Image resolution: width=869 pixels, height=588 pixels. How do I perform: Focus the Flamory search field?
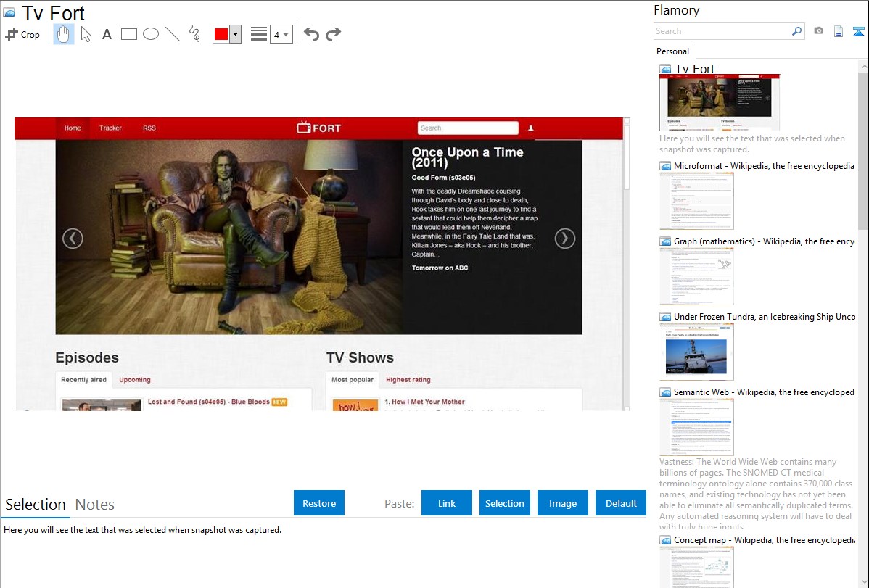point(722,31)
